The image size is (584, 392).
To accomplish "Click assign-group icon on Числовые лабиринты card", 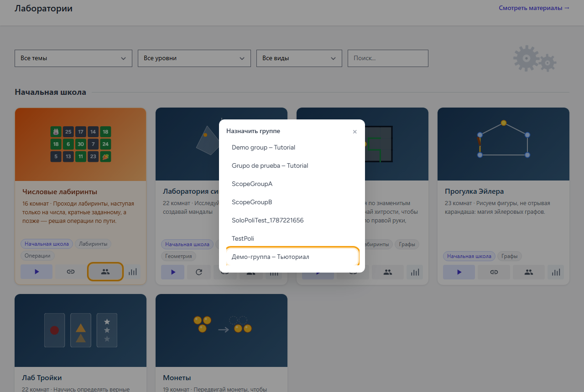I will [x=105, y=272].
